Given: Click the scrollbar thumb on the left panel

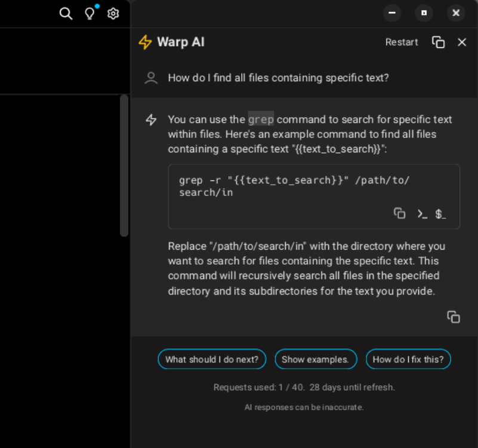Looking at the screenshot, I should pyautogui.click(x=124, y=165).
